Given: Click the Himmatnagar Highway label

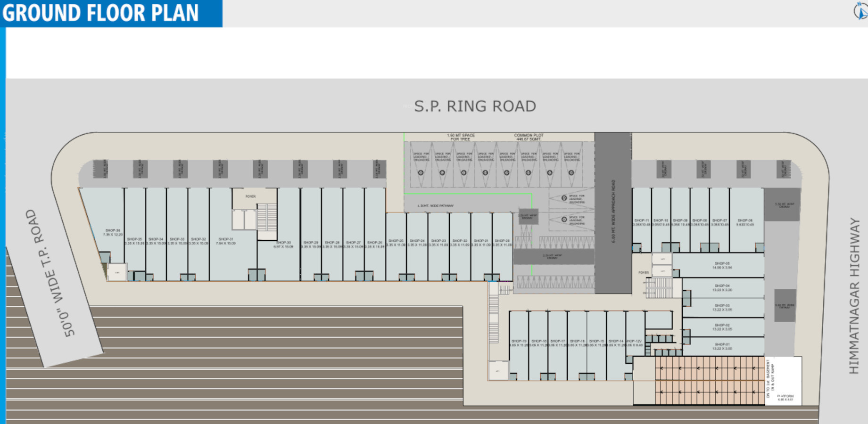Looking at the screenshot, I should coord(854,296).
